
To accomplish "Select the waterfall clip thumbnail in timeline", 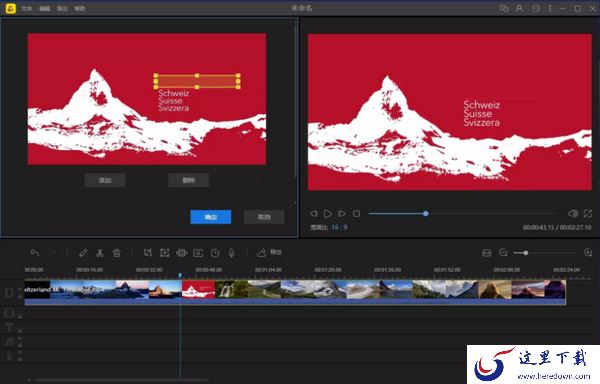I will click(232, 289).
